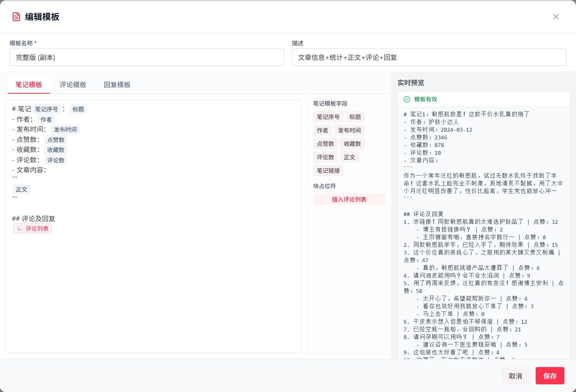576x392 pixels.
Task: Click the 标题 chip in the editor's first line
Action: pos(78,109)
